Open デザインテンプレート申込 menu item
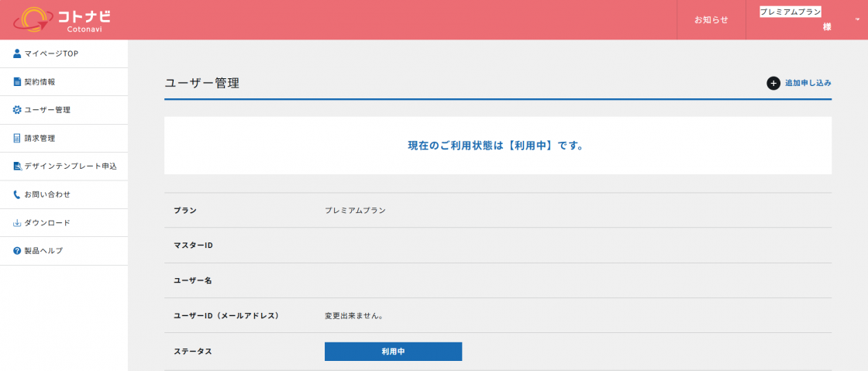Image resolution: width=868 pixels, height=371 pixels. pyautogui.click(x=71, y=167)
